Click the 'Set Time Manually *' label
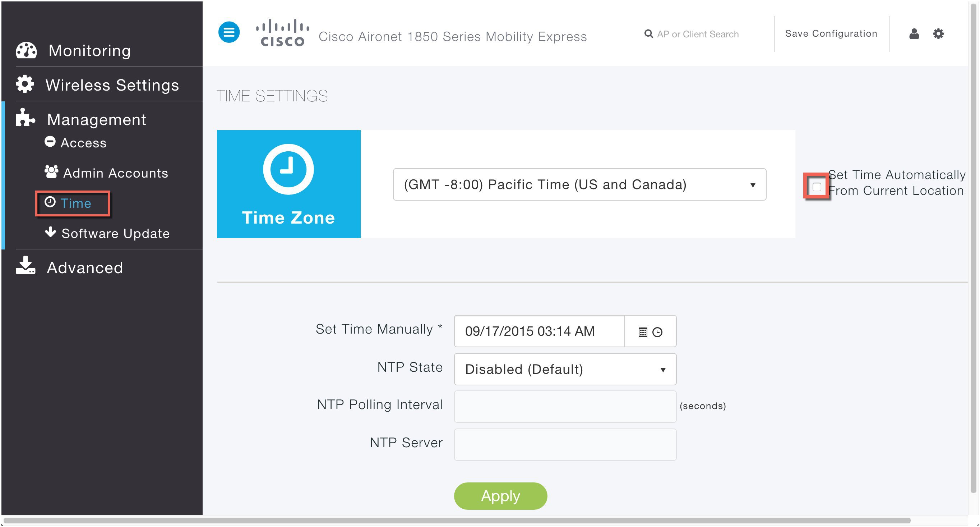The width and height of the screenshot is (980, 527). click(x=379, y=329)
